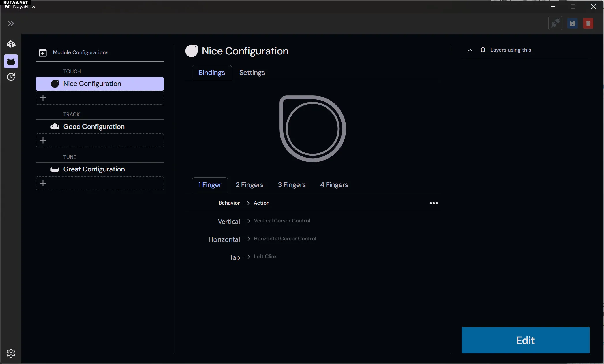Collapse the Layers using this section
This screenshot has width=604, height=364.
470,50
